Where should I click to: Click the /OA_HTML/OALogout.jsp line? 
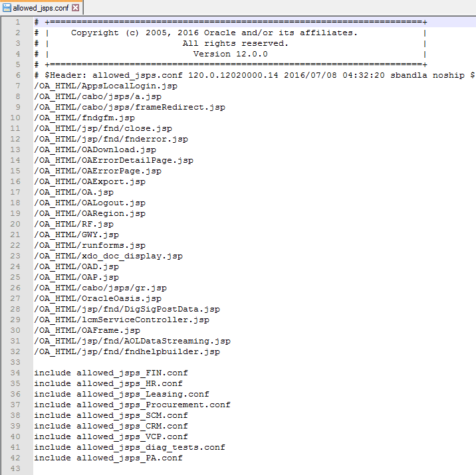point(90,203)
